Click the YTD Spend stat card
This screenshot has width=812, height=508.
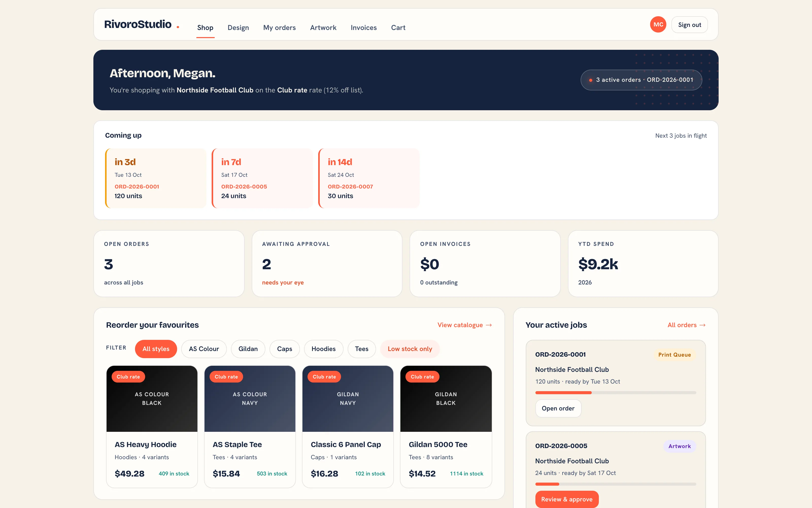pyautogui.click(x=643, y=263)
